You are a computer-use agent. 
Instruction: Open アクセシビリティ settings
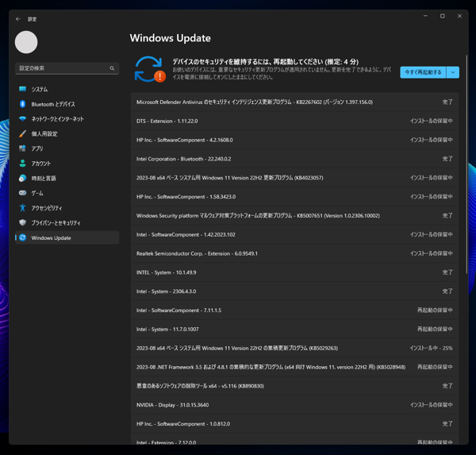click(x=67, y=208)
